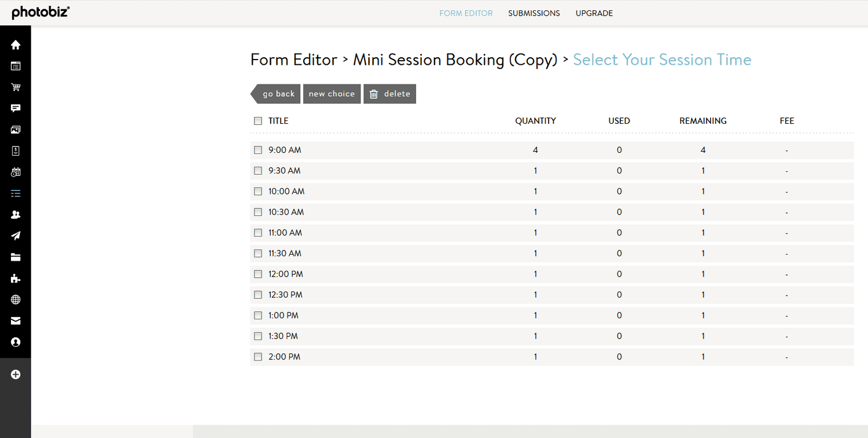The image size is (868, 438).
Task: Select all sessions via TITLE header checkbox
Action: (258, 121)
